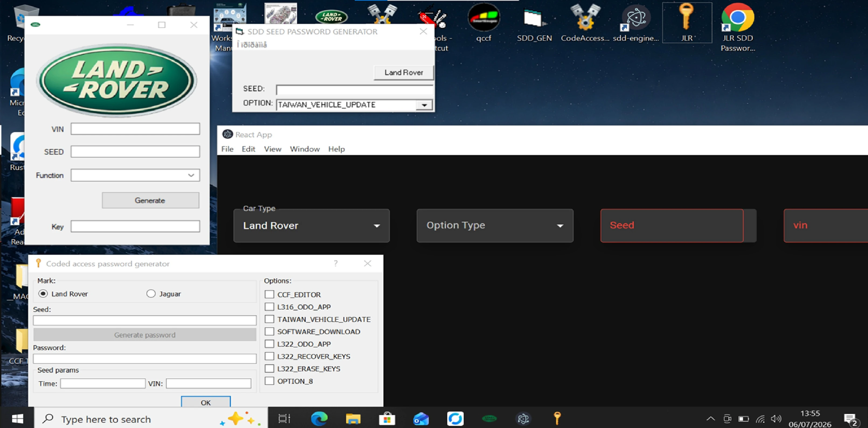Open the volume control in system tray
The height and width of the screenshot is (428, 868).
tap(776, 419)
